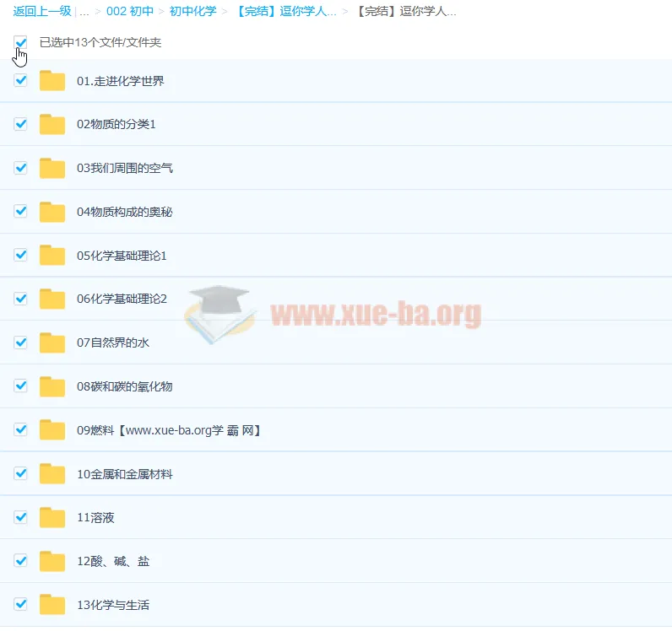Open the 01.走进化学世界 folder icon

pyautogui.click(x=52, y=81)
